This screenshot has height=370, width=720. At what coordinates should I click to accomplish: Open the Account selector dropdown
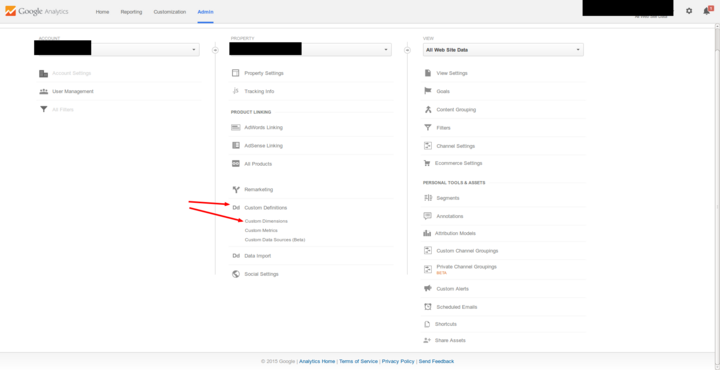point(117,50)
